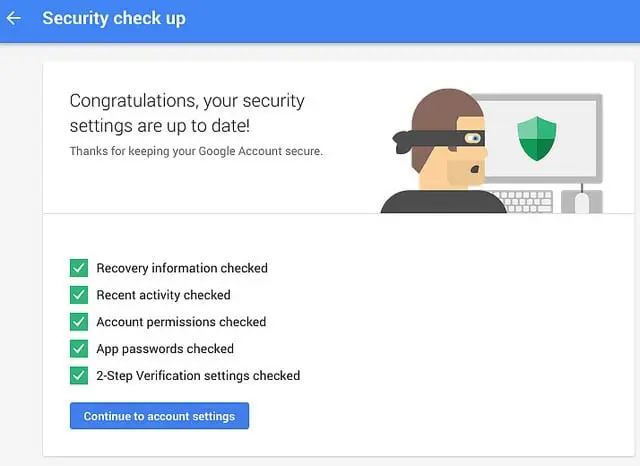Toggle the 2-Step Verification checkbox
The image size is (640, 466).
coord(79,376)
